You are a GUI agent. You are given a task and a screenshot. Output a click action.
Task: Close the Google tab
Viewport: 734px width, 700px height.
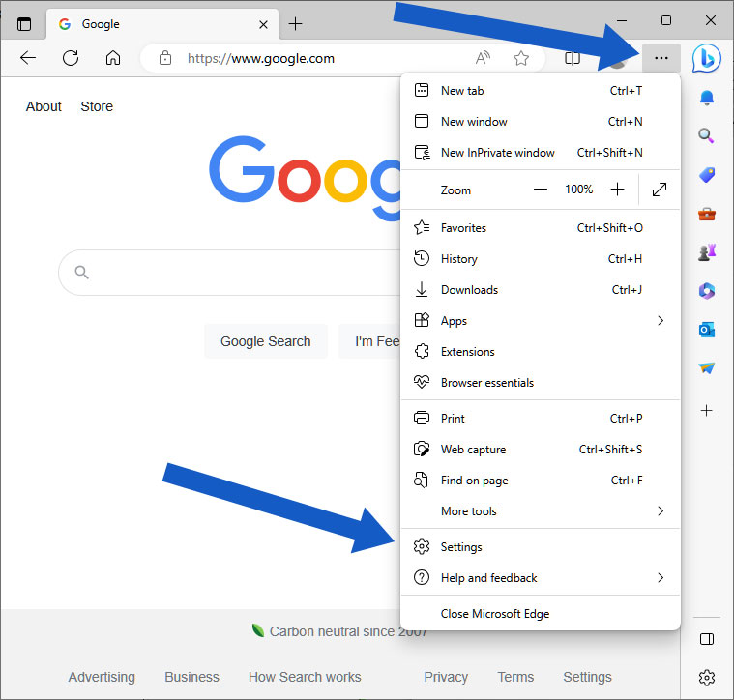click(264, 24)
